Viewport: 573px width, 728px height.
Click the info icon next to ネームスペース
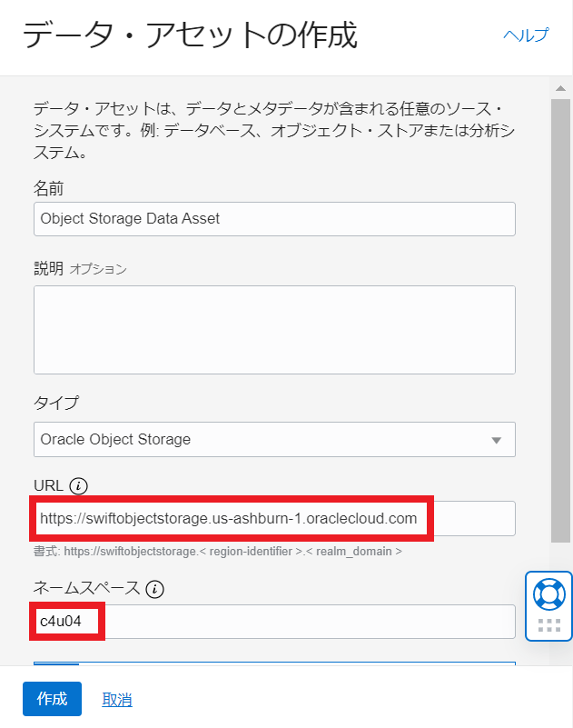tap(155, 589)
